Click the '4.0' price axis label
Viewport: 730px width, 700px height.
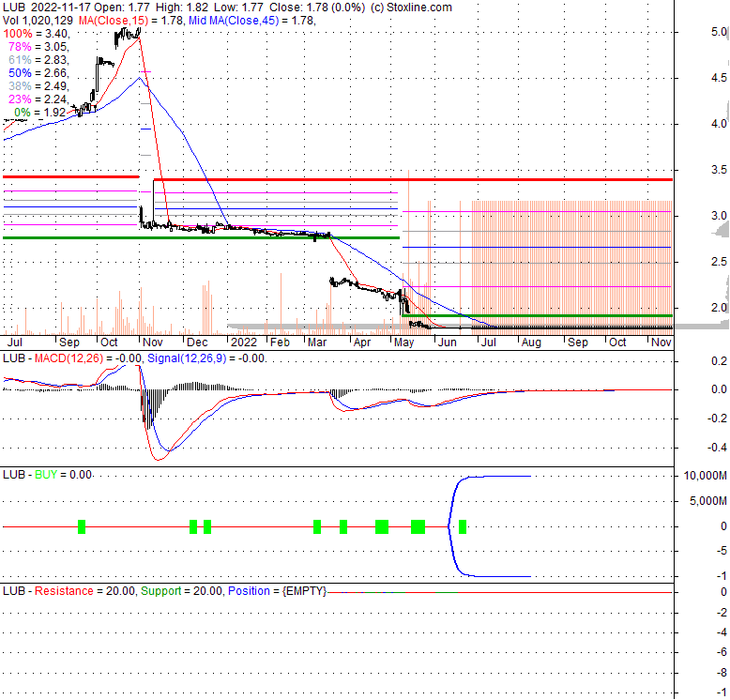point(720,124)
